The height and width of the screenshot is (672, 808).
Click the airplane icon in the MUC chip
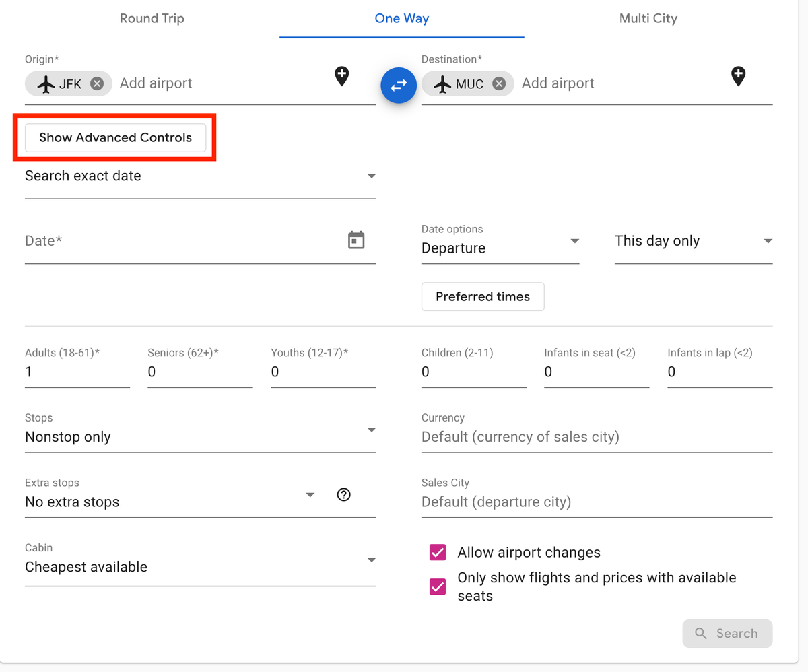442,83
